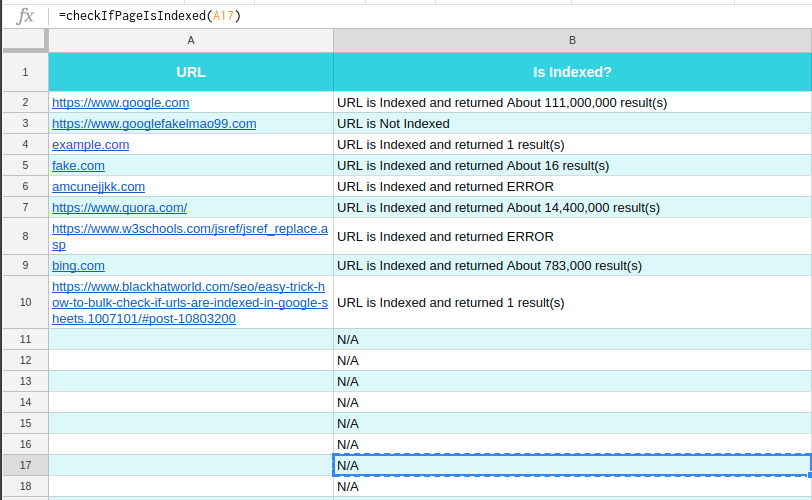Select the 'Is Indexed?' header cell
The width and height of the screenshot is (812, 500).
(x=572, y=72)
